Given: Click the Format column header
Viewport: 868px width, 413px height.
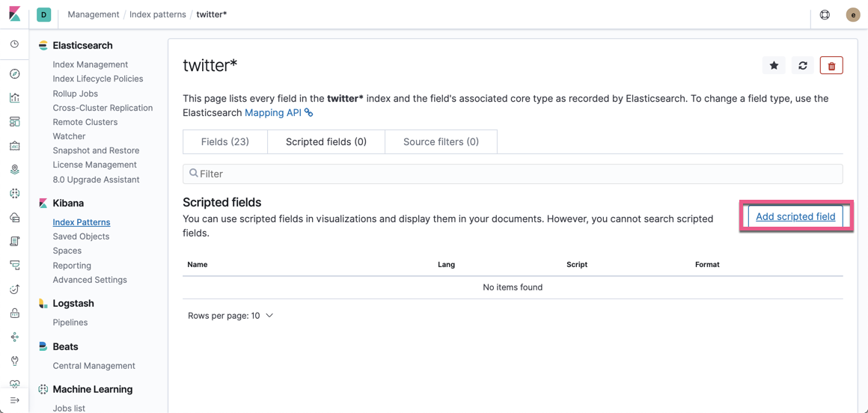Looking at the screenshot, I should [707, 265].
